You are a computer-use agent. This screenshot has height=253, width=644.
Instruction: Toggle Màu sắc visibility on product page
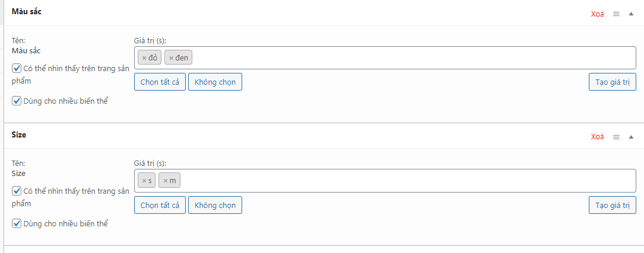[17, 68]
